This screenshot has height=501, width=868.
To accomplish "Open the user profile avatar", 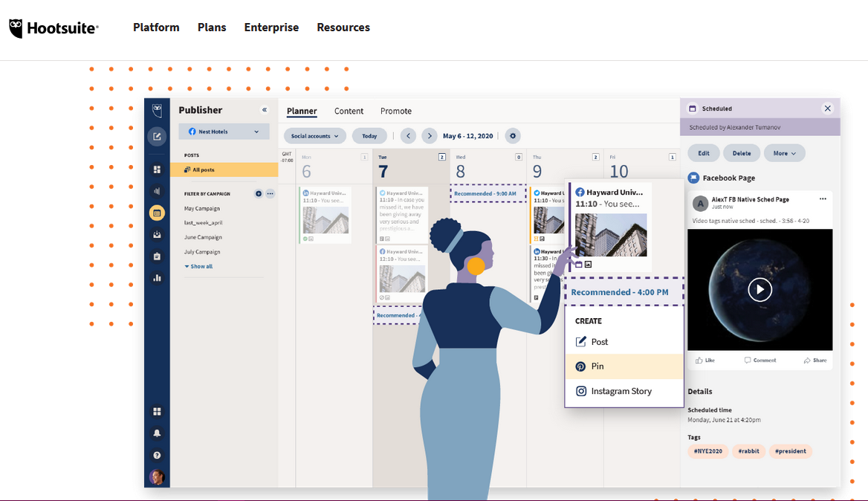I will pos(158,476).
